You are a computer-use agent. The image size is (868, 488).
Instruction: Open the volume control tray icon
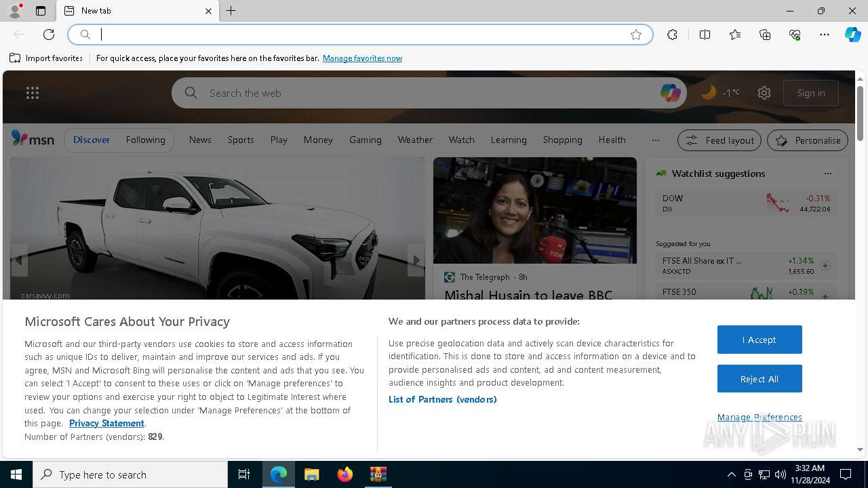coord(781,474)
